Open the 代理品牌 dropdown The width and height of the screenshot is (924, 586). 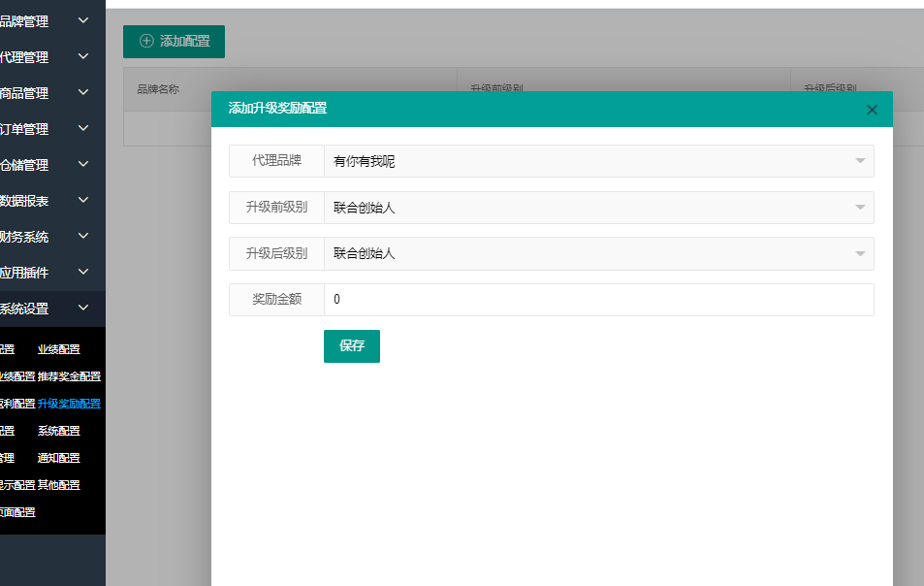[598, 161]
